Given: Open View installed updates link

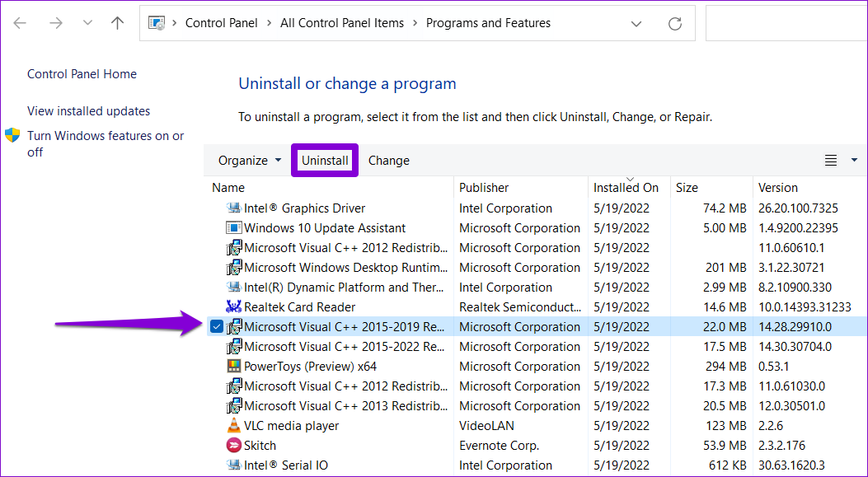Looking at the screenshot, I should [x=88, y=111].
